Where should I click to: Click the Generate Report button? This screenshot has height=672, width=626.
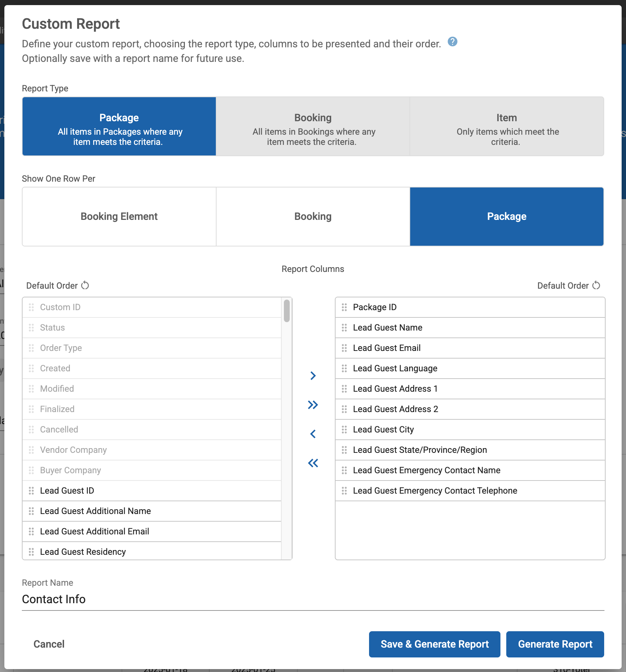(x=555, y=644)
